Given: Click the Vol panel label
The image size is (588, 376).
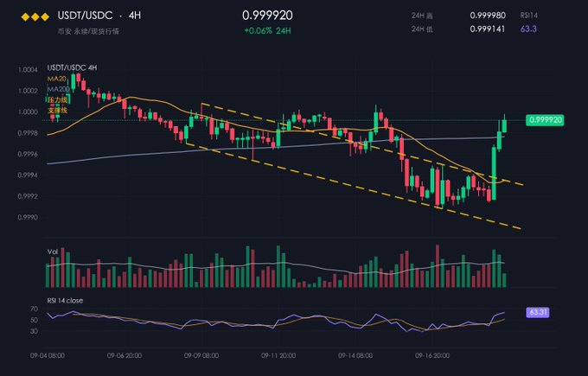Looking at the screenshot, I should coord(53,252).
